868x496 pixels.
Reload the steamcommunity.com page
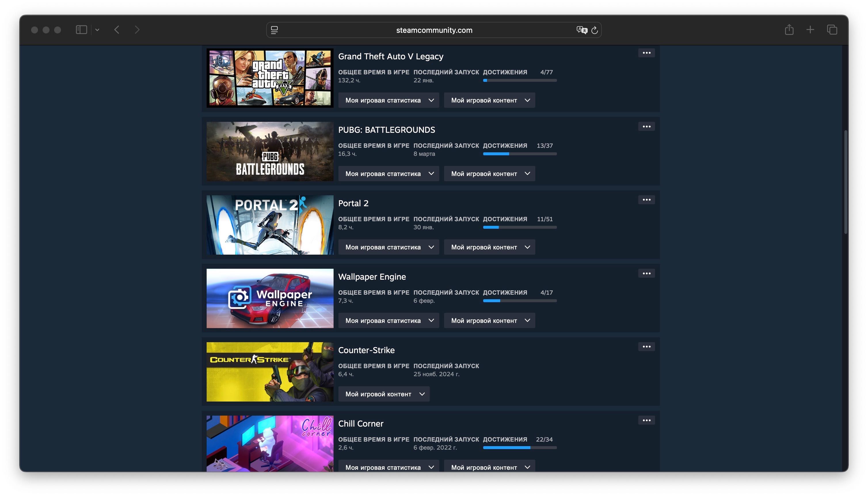pos(594,30)
